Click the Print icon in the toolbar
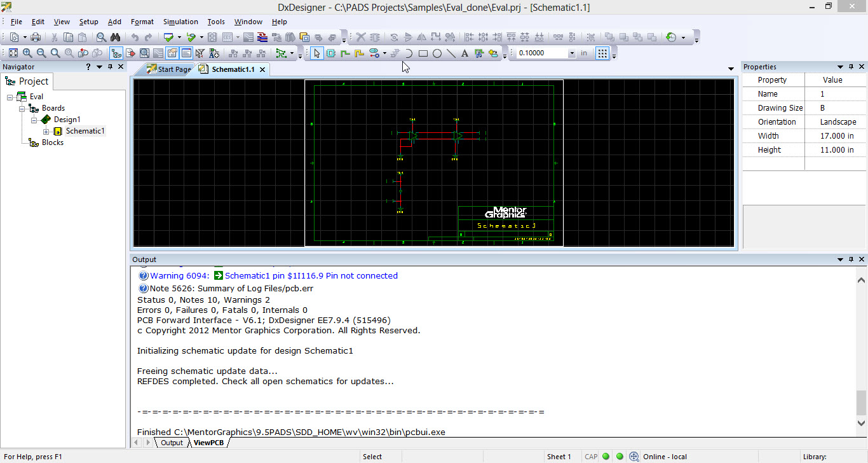 [36, 38]
